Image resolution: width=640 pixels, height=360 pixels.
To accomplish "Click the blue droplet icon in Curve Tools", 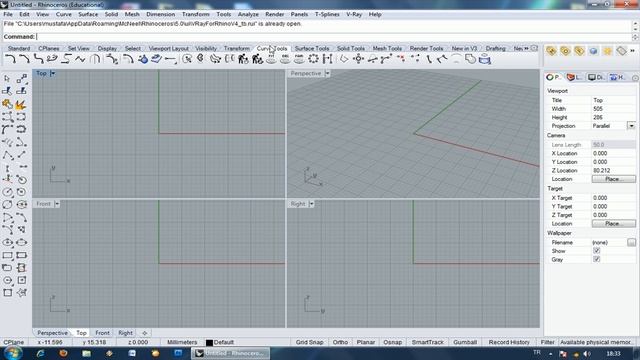I will 143,60.
